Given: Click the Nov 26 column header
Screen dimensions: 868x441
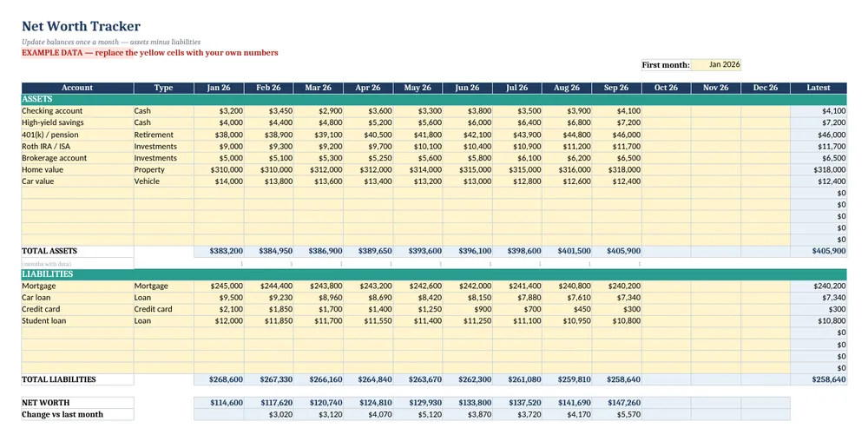Looking at the screenshot, I should point(716,88).
